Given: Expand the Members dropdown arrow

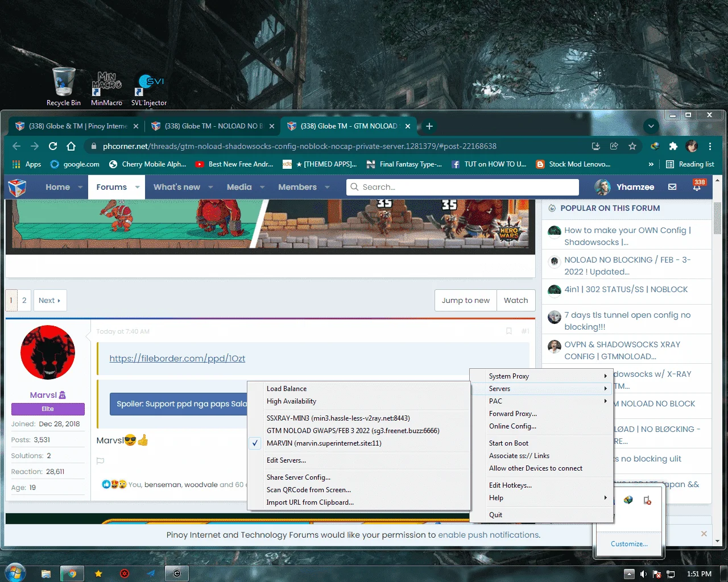Looking at the screenshot, I should pos(327,187).
